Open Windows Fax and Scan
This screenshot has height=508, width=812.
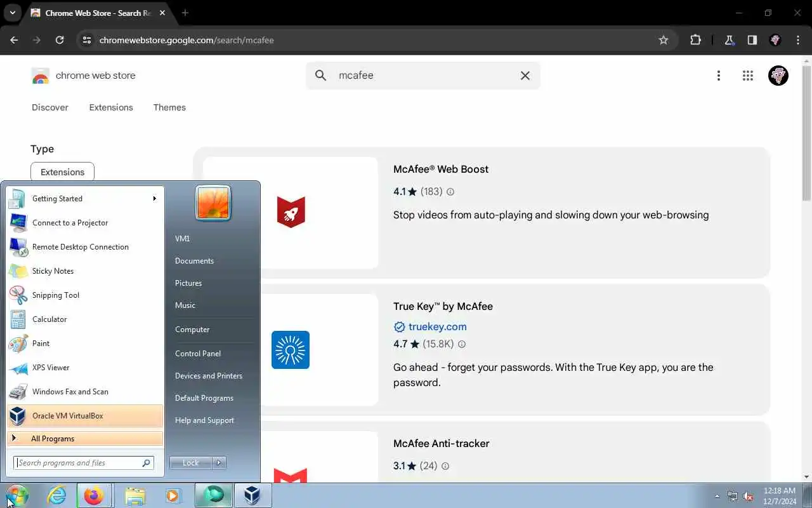[85, 392]
